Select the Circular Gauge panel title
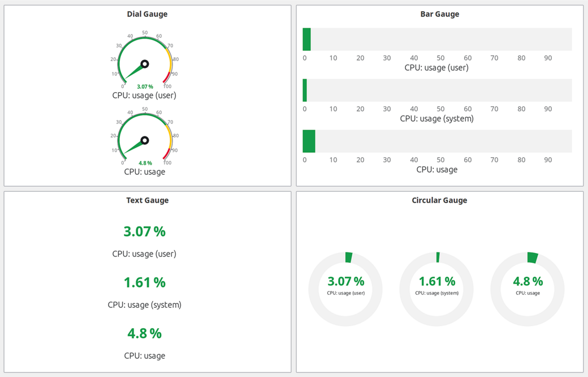Viewport: 588px width, 377px height. click(x=439, y=200)
